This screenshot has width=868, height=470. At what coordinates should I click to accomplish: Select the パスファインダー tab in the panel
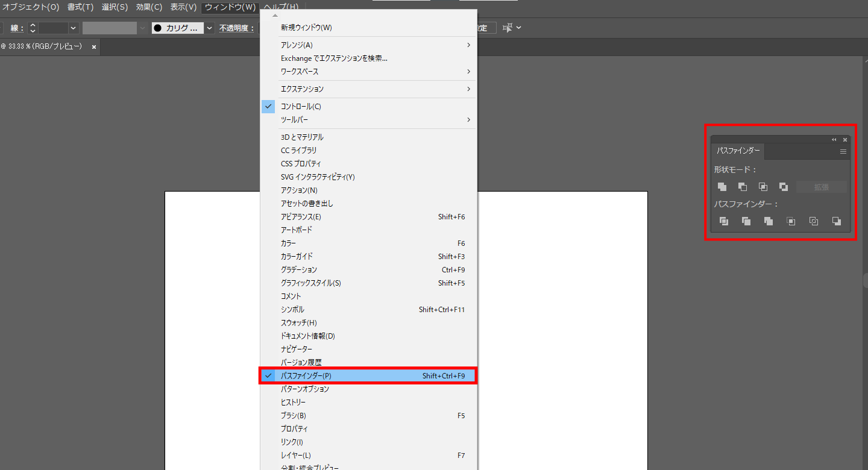tap(738, 151)
